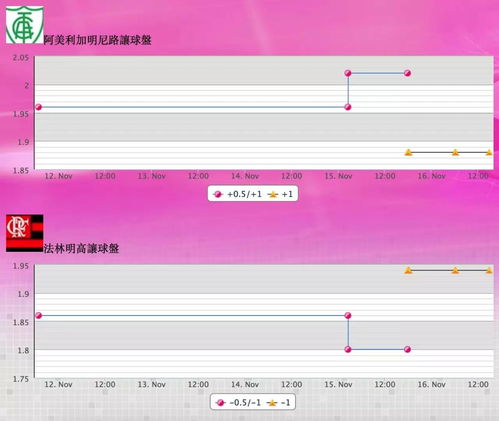Image resolution: width=499 pixels, height=421 pixels.
Task: Select the 15 Nov pink point at 1.96, top chart
Action: point(348,107)
